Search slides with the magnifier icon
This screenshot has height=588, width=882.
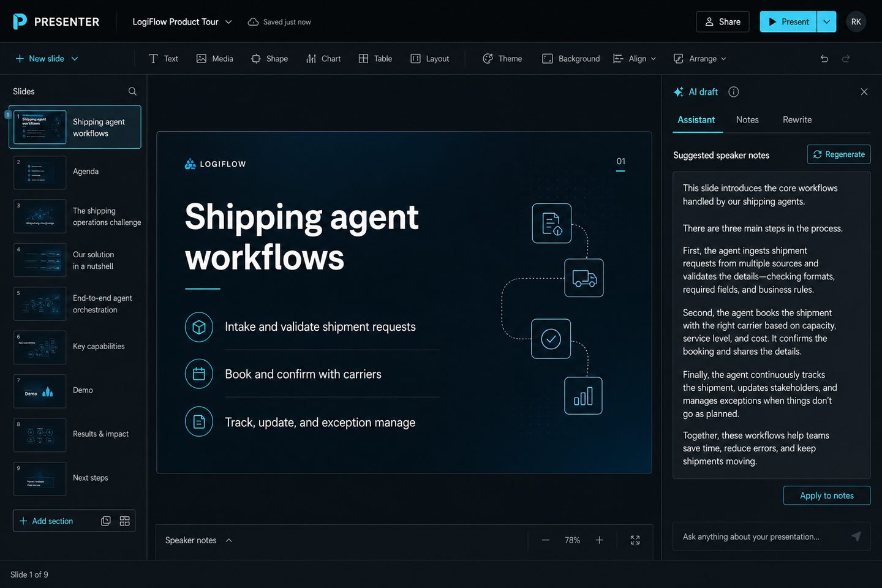point(132,91)
